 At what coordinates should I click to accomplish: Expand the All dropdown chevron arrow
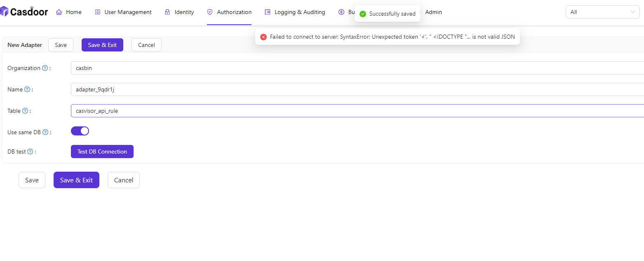pyautogui.click(x=633, y=12)
